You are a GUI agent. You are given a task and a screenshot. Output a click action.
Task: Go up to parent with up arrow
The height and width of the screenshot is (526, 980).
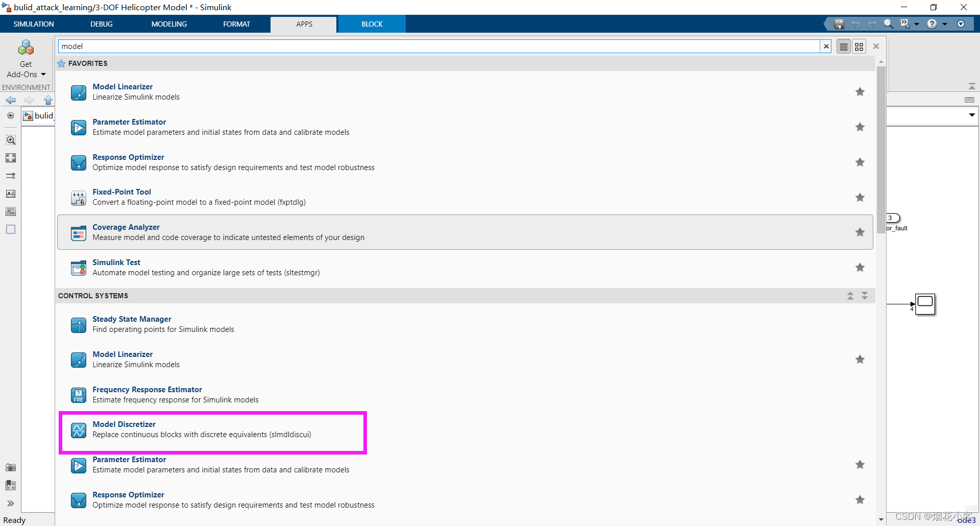[48, 100]
